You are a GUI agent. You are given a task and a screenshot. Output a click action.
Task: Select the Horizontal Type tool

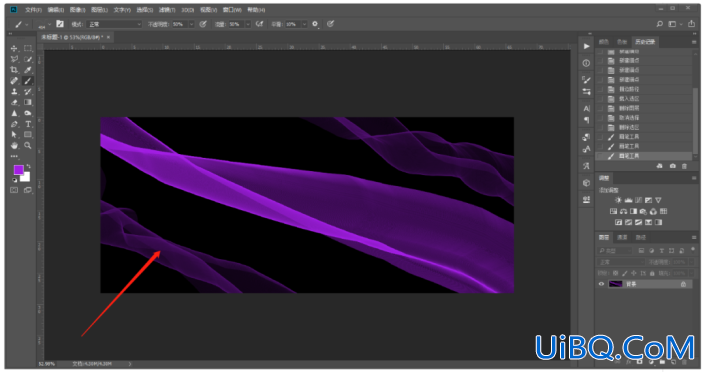[x=28, y=124]
